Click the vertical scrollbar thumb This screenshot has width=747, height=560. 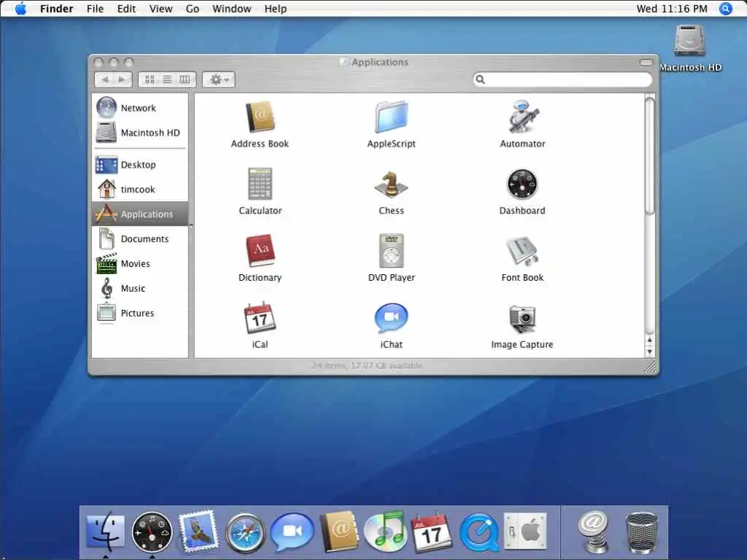[649, 155]
